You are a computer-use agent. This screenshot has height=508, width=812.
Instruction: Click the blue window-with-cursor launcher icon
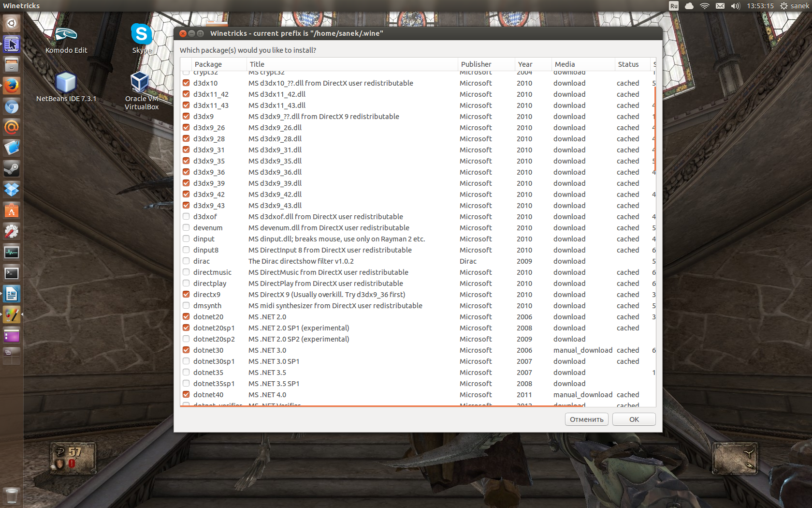pos(12,44)
